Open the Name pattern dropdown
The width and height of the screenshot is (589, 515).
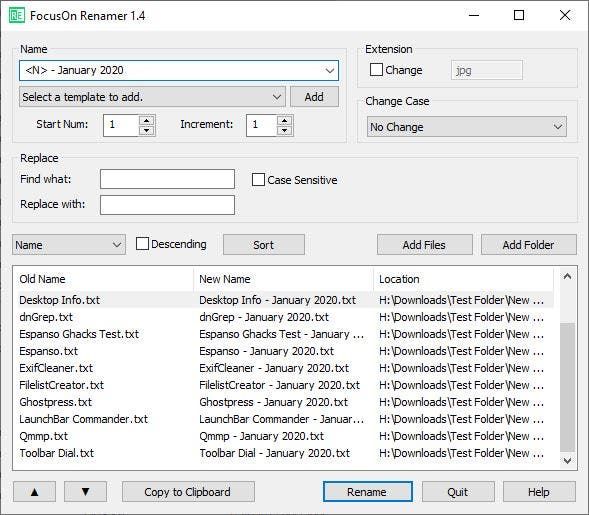(x=329, y=71)
